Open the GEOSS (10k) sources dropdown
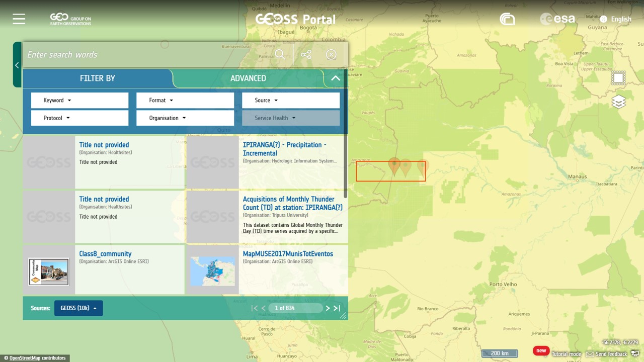This screenshot has height=362, width=644. (x=78, y=308)
